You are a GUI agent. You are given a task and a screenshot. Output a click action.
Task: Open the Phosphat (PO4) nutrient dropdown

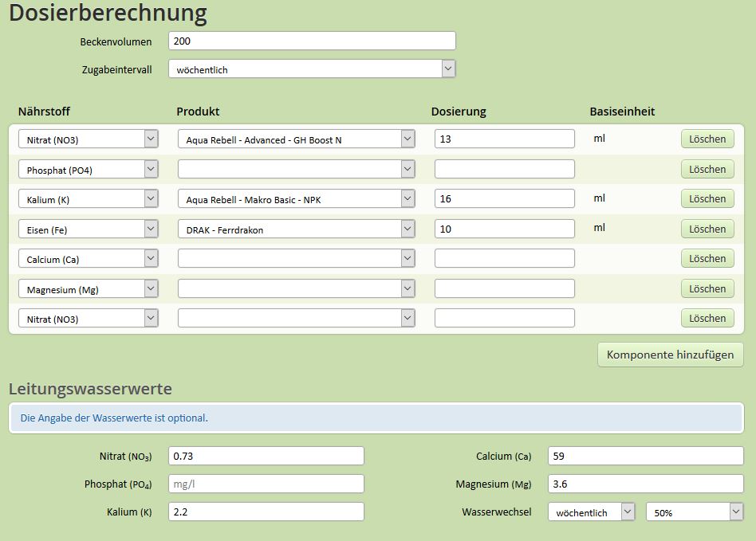click(89, 169)
